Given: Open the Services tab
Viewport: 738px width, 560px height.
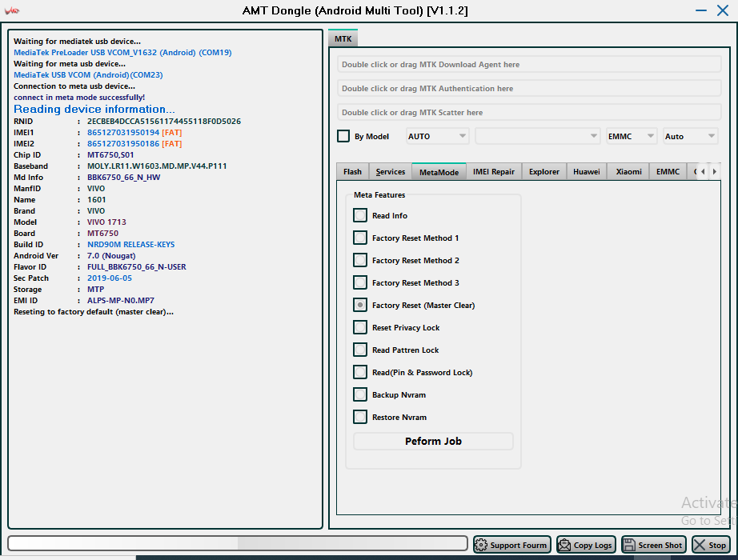Looking at the screenshot, I should tap(390, 172).
